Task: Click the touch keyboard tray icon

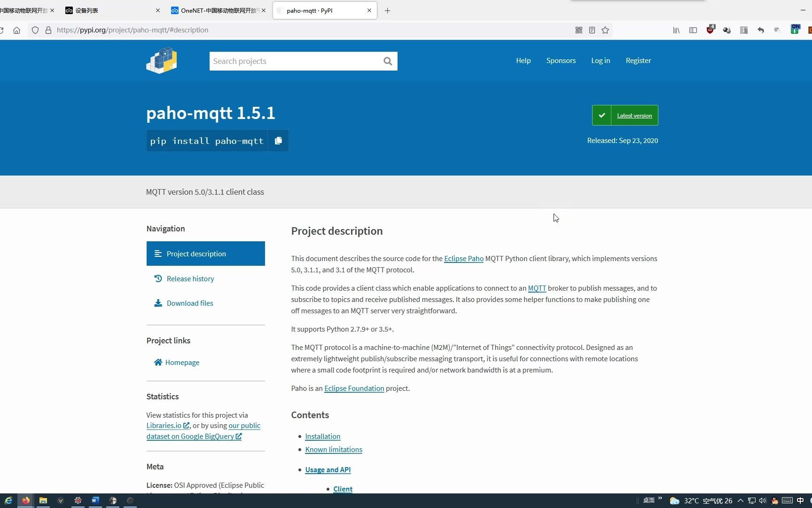Action: click(788, 501)
